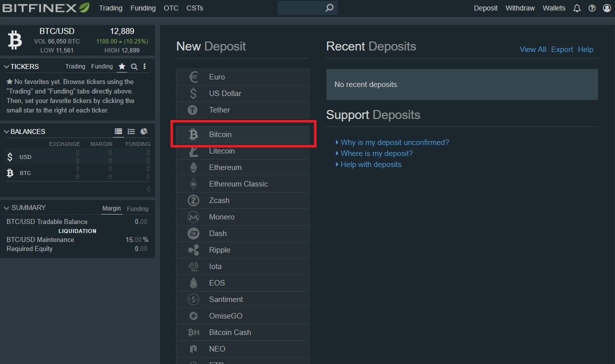Click the Euro currency icon
The height and width of the screenshot is (364, 615).
(x=193, y=77)
